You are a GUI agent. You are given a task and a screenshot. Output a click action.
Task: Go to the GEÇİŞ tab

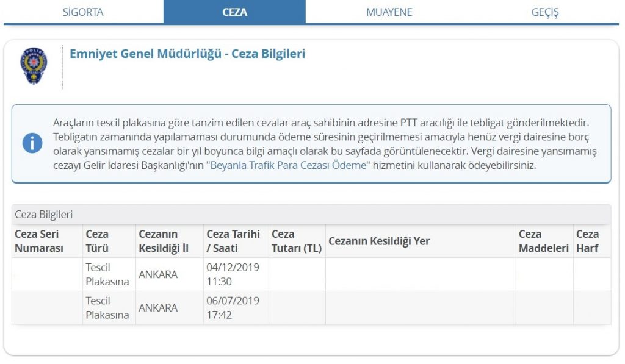click(545, 12)
